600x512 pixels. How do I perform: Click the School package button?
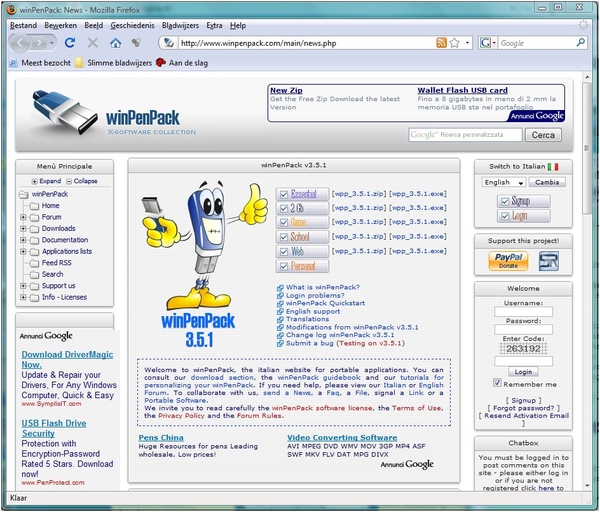[302, 237]
